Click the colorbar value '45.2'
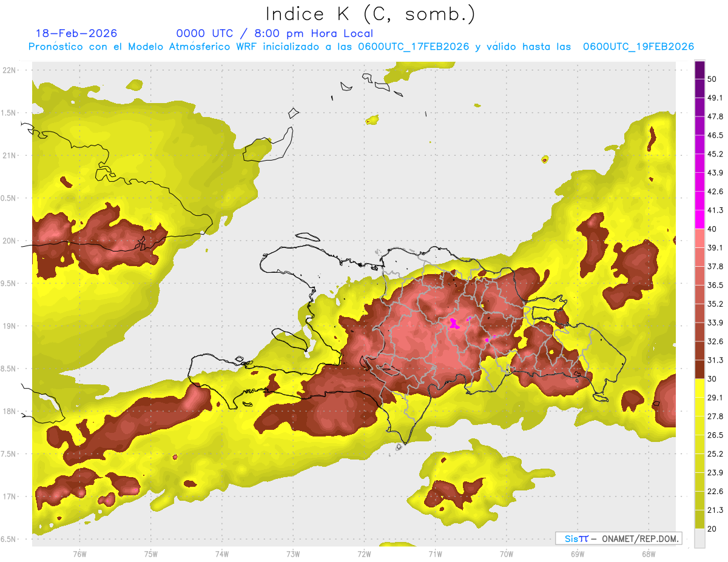Image resolution: width=728 pixels, height=562 pixels. coord(715,154)
